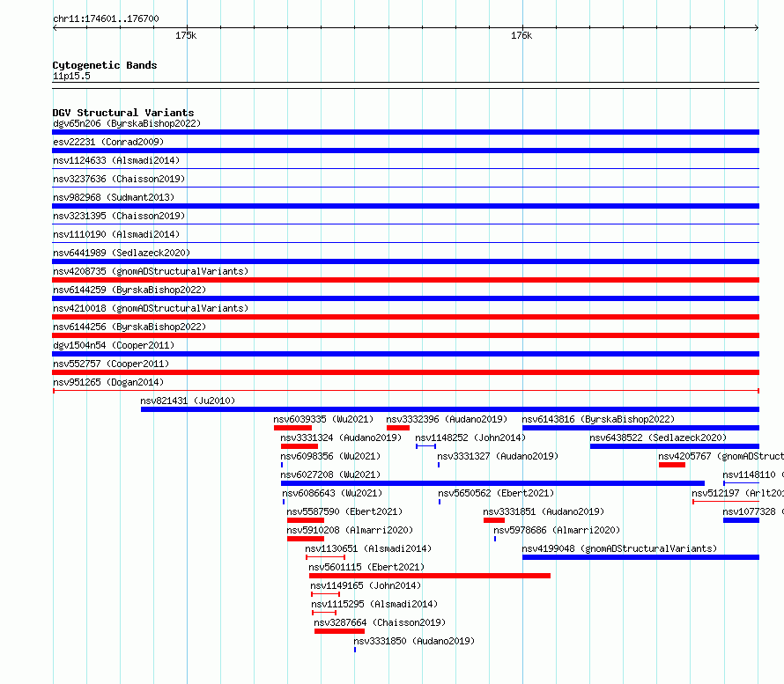The height and width of the screenshot is (684, 784).
Task: Open nsv5910208 (Almarri2020) label
Action: tap(350, 530)
